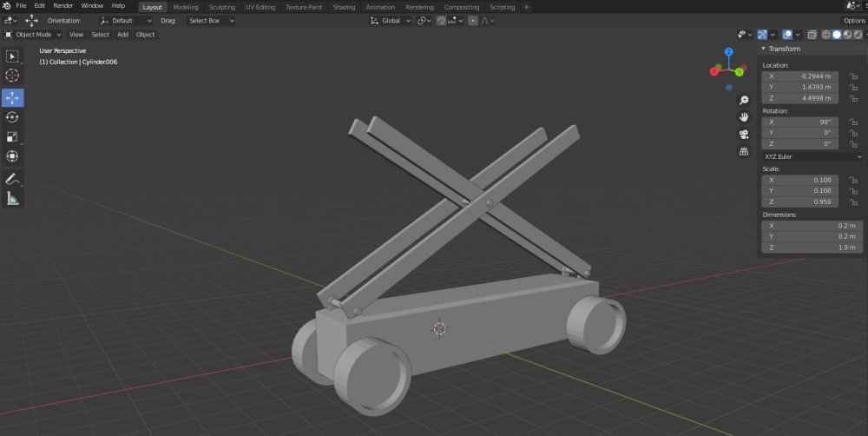The width and height of the screenshot is (868, 436).
Task: Open the Add menu in the viewport header
Action: click(122, 35)
